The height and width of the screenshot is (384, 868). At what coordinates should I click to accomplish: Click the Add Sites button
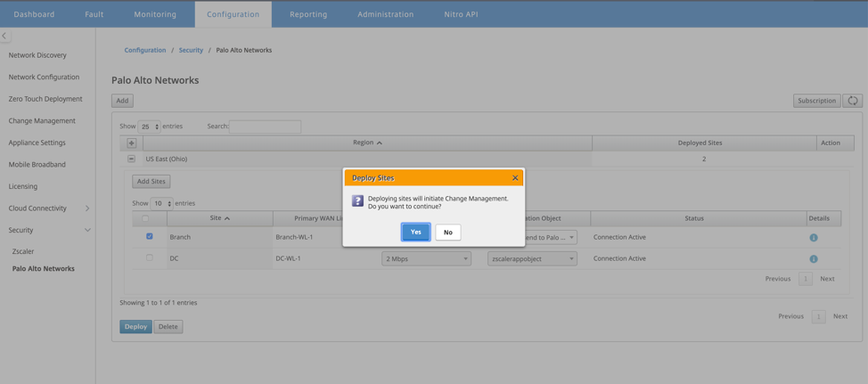tap(151, 182)
